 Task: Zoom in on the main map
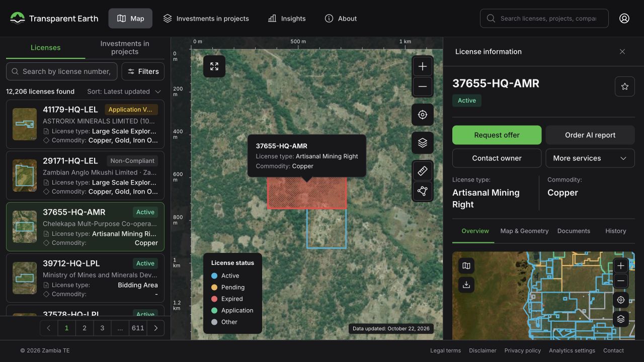423,66
